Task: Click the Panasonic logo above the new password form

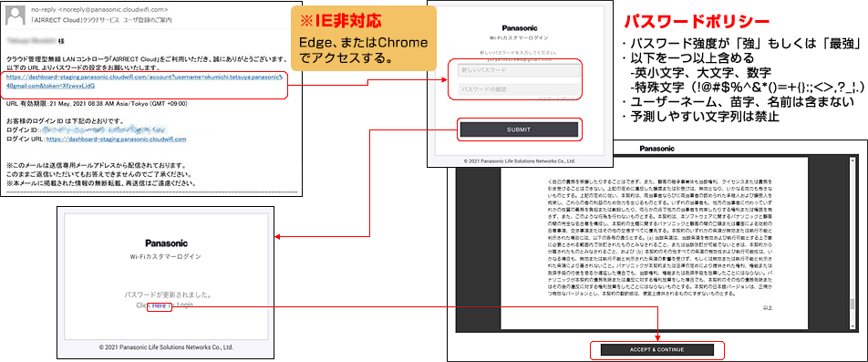Action: (x=520, y=28)
